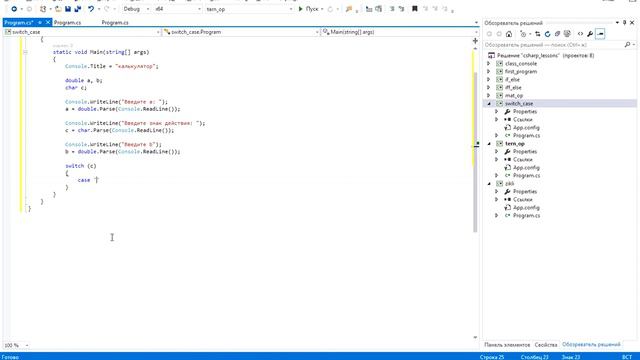Click the view code icon in Solution Explorer

coord(580,34)
